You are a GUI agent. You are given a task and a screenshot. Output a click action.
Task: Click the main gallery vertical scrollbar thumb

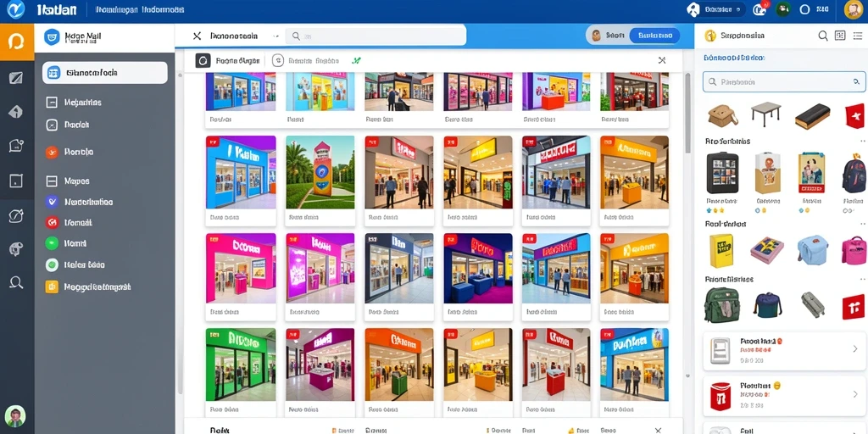click(687, 113)
